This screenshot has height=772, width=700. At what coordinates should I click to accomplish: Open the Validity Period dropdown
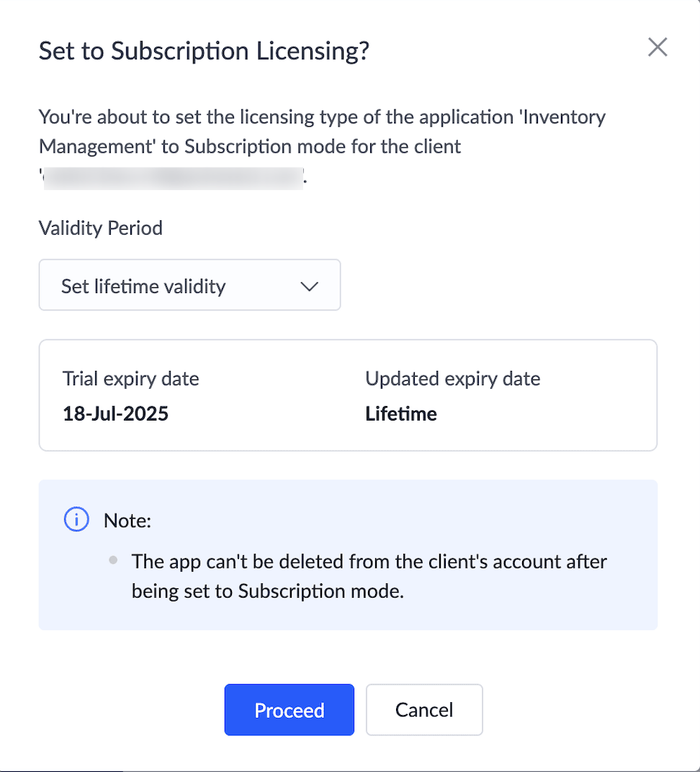tap(189, 285)
